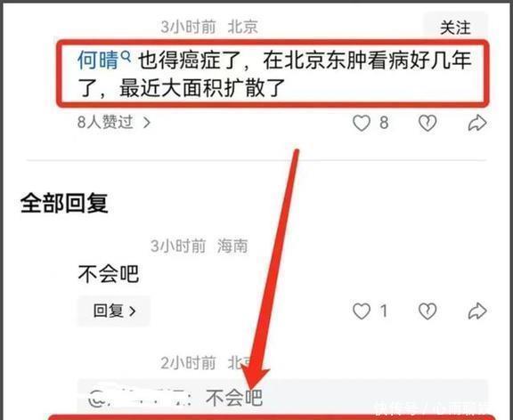513x420 pixels.
Task: Open the 何晴 highlighted name link
Action: pyautogui.click(x=97, y=60)
